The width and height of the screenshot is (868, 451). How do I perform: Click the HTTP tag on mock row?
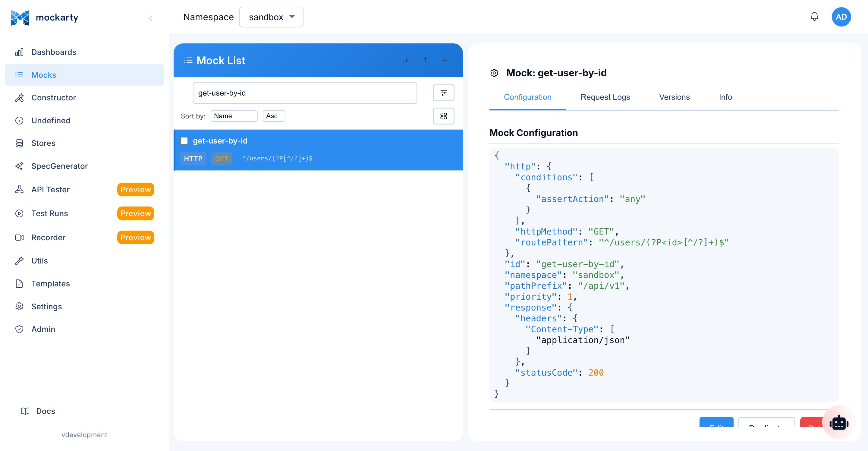point(193,159)
